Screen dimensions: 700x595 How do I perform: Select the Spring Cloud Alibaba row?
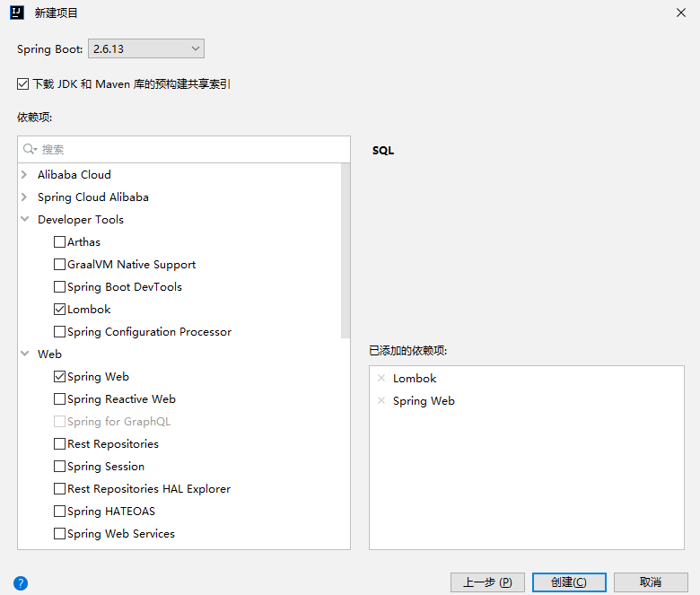[x=179, y=197]
